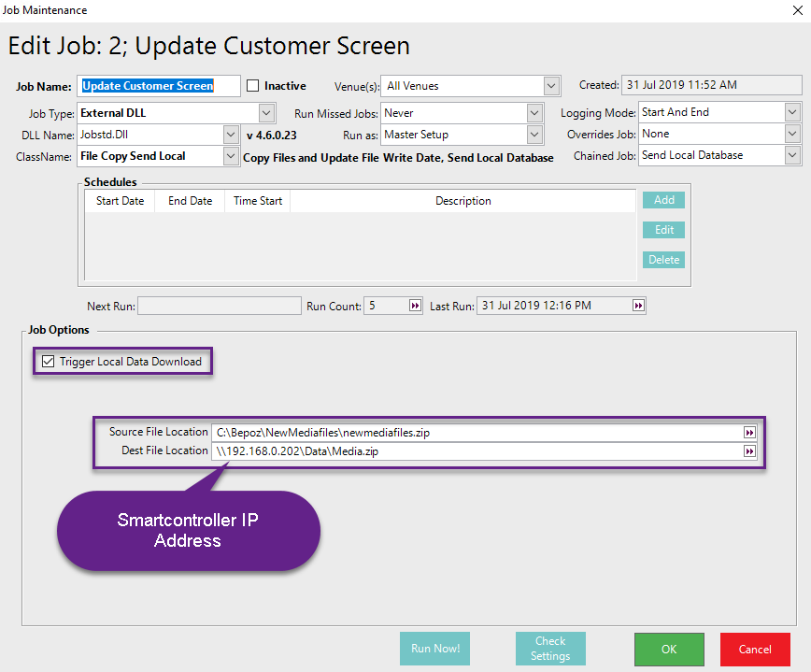
Task: Click the Dest File Location browse icon
Action: point(748,451)
